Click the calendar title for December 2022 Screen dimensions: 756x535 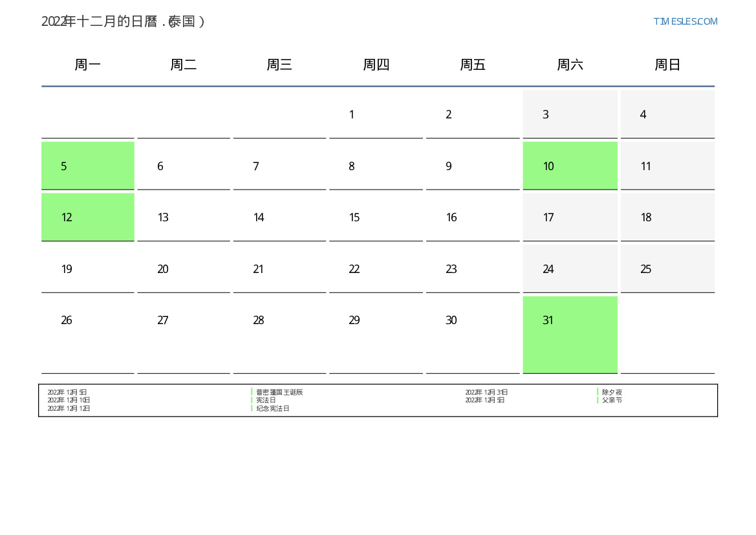pyautogui.click(x=123, y=21)
